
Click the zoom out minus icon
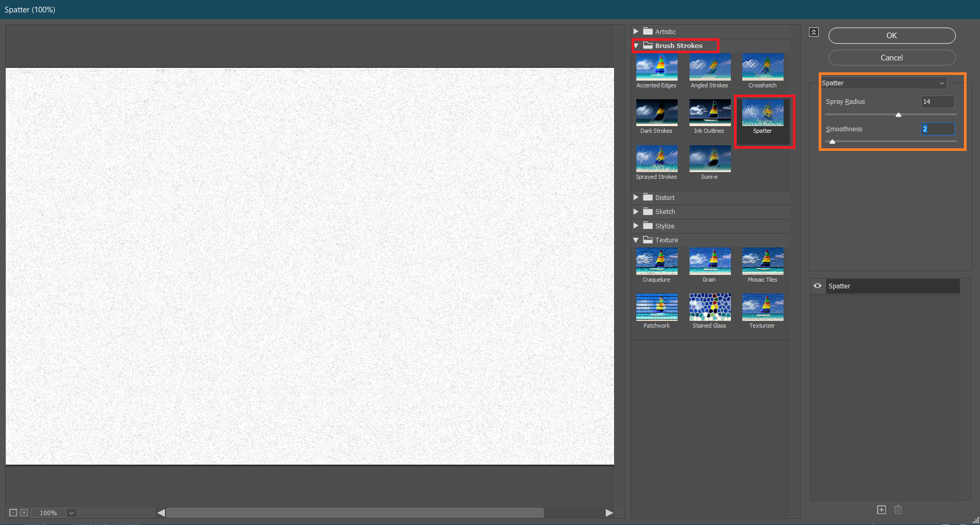pos(13,513)
